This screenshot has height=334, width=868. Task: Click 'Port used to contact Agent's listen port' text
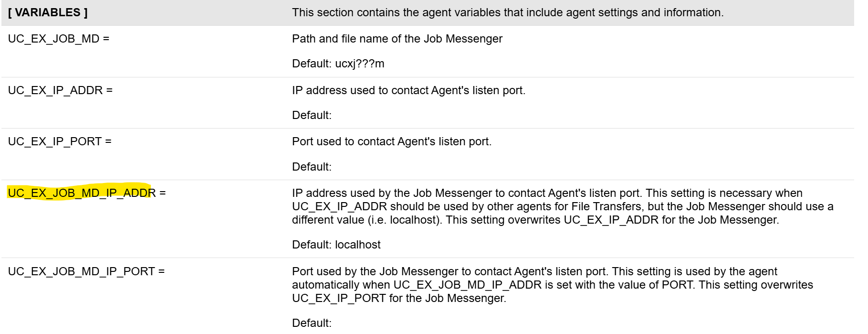click(x=392, y=141)
